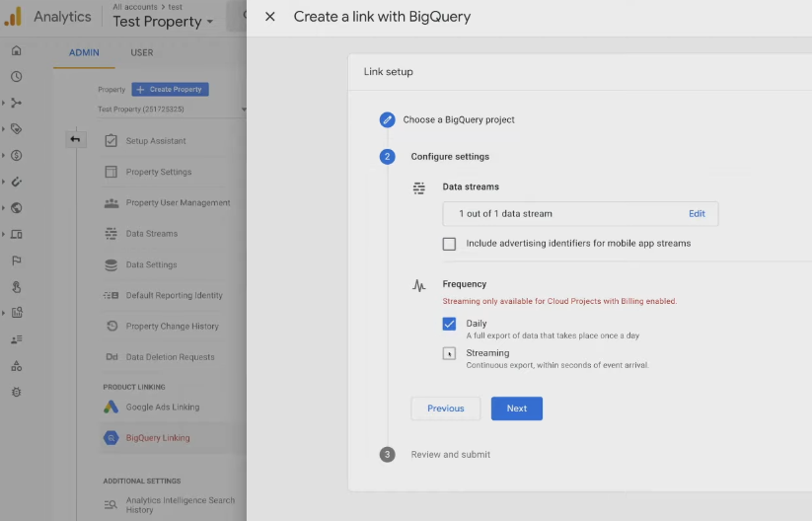The image size is (812, 521).
Task: Select the ADMIN tab
Action: point(84,52)
